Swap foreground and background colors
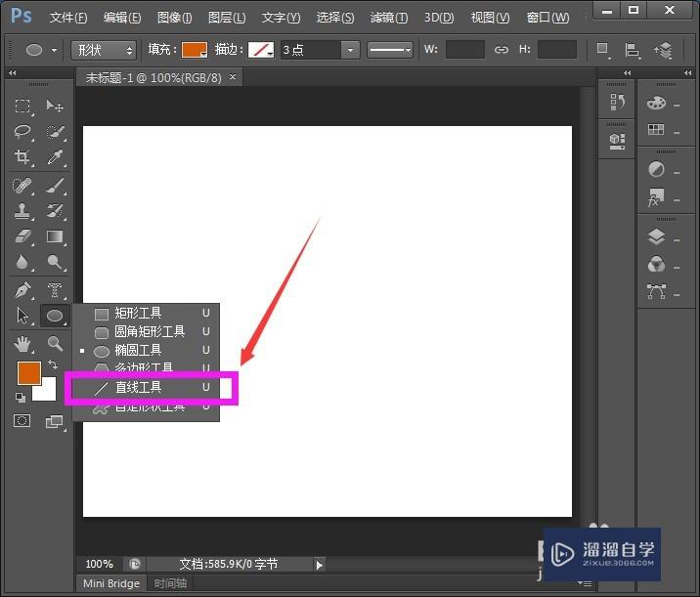Screen dimensions: 700x597 click(53, 365)
